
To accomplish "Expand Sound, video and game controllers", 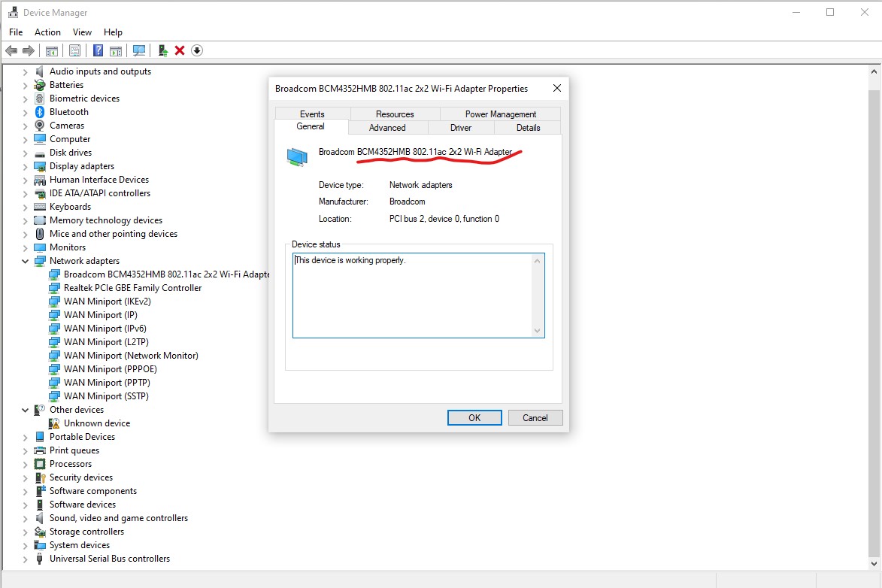I will [x=26, y=518].
